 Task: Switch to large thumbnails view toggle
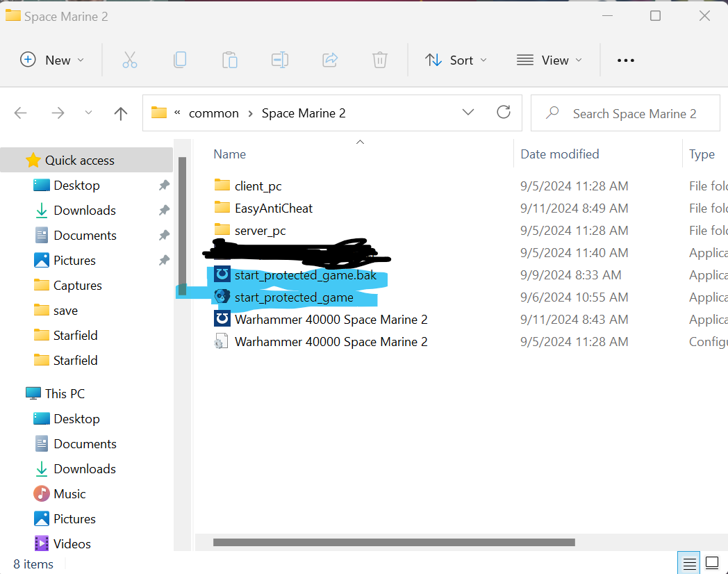(x=712, y=562)
